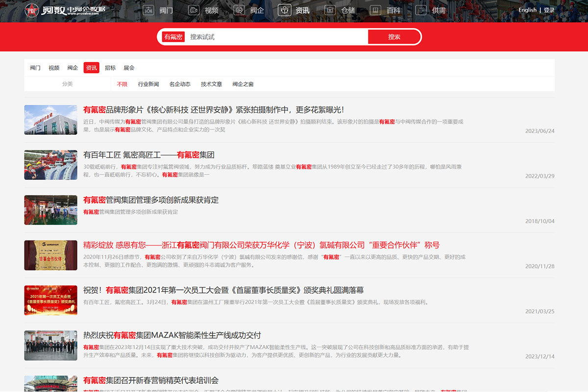Click date 2023/12/14

(x=540, y=356)
